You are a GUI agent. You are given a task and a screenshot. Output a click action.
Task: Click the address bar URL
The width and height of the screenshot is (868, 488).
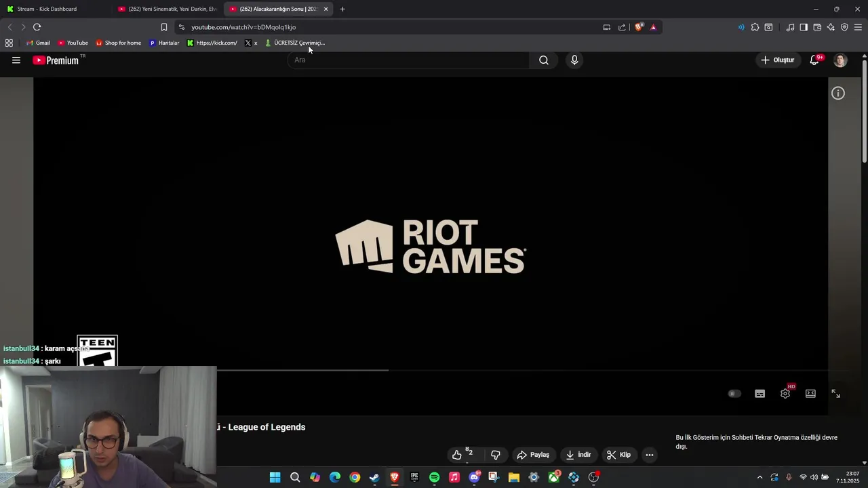pyautogui.click(x=243, y=27)
